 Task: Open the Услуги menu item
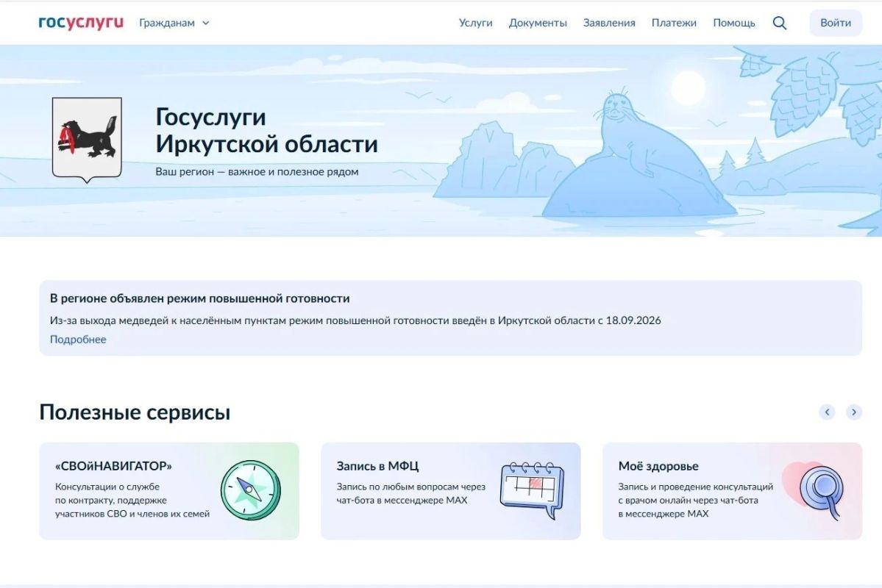click(x=475, y=23)
